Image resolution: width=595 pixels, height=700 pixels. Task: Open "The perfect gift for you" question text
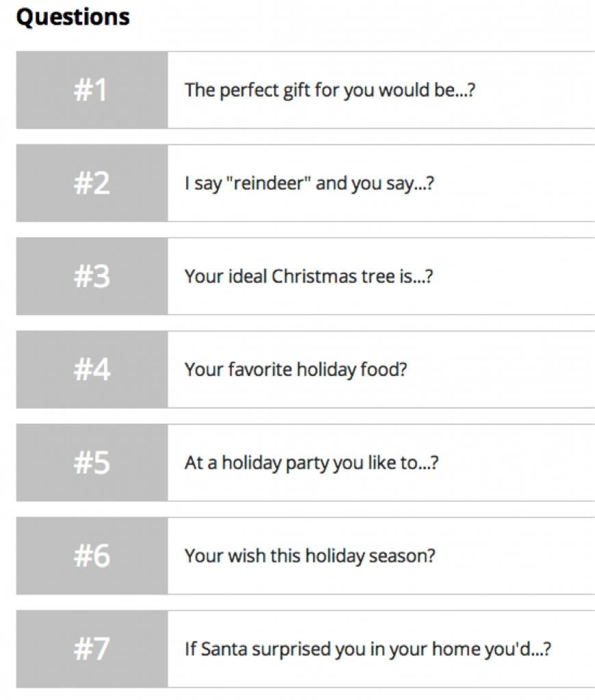(x=329, y=90)
